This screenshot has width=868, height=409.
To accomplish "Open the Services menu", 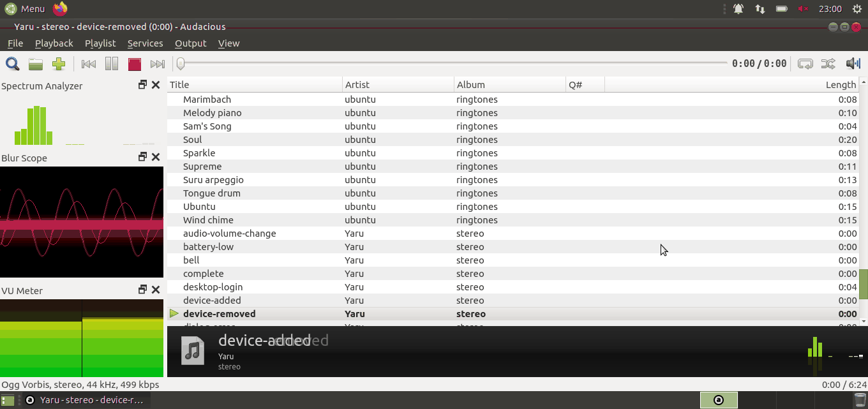I will (x=145, y=43).
